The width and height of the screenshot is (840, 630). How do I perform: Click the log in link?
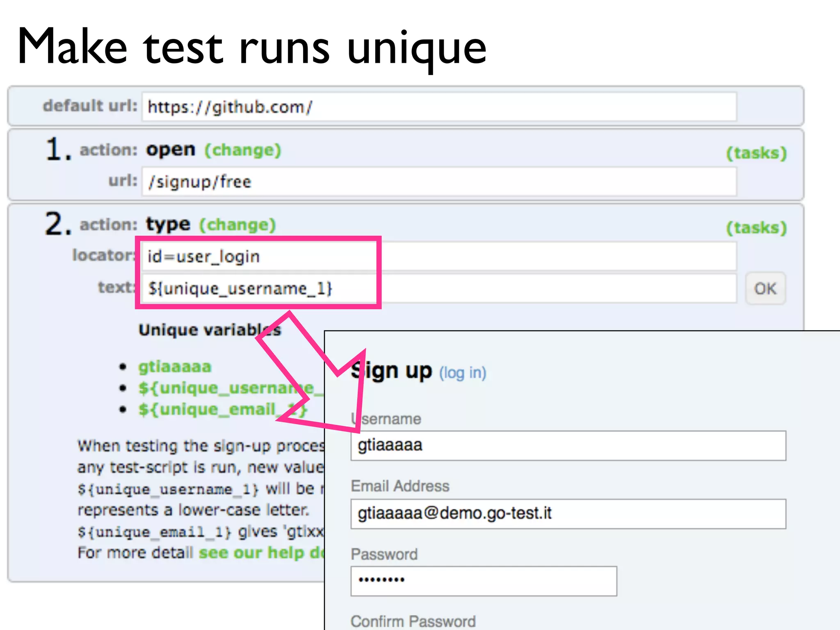coord(463,373)
